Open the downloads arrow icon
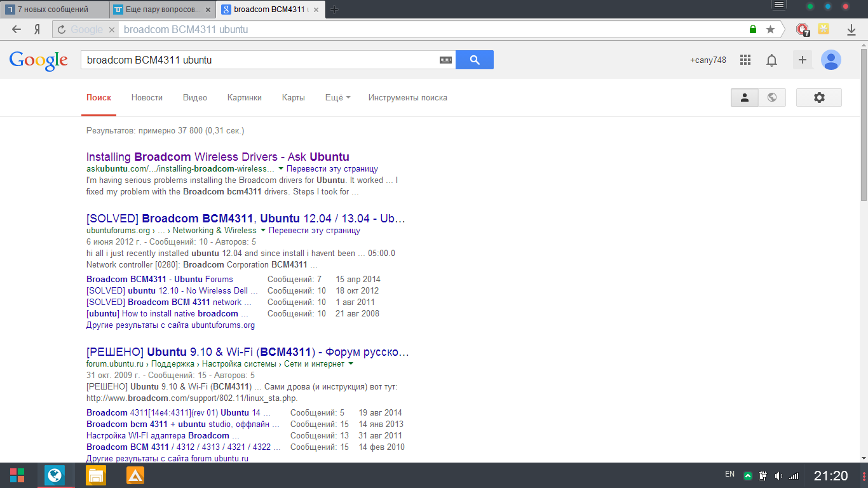868x488 pixels. pyautogui.click(x=851, y=29)
